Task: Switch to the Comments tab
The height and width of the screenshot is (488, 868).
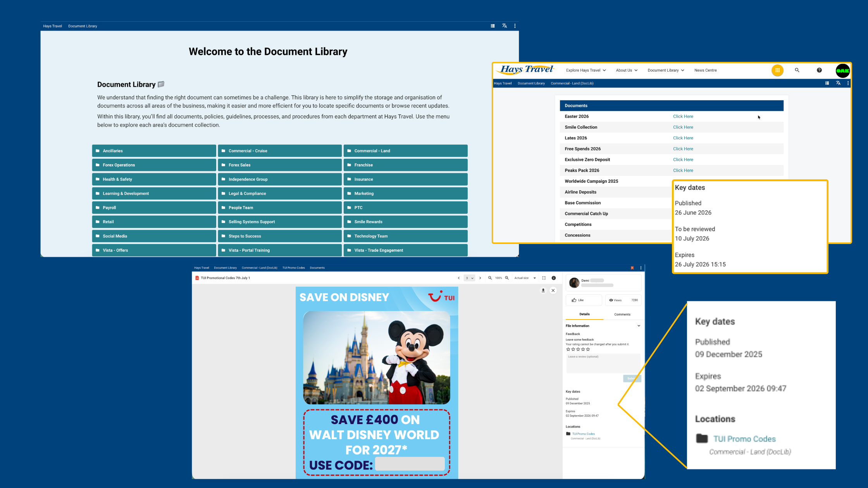Action: pos(622,314)
